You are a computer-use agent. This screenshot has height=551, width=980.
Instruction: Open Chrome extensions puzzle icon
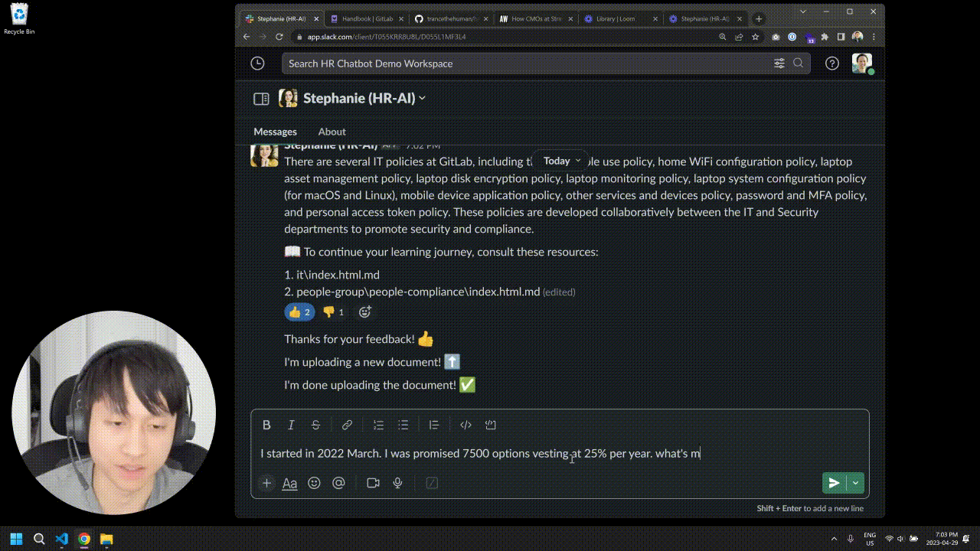pyautogui.click(x=825, y=37)
